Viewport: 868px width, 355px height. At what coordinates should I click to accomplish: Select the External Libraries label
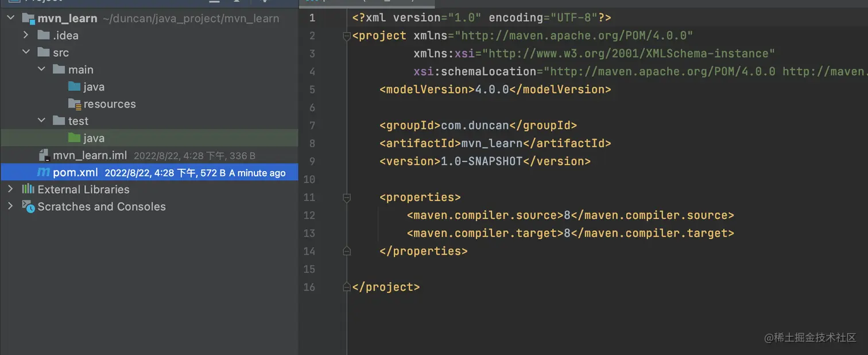click(84, 189)
